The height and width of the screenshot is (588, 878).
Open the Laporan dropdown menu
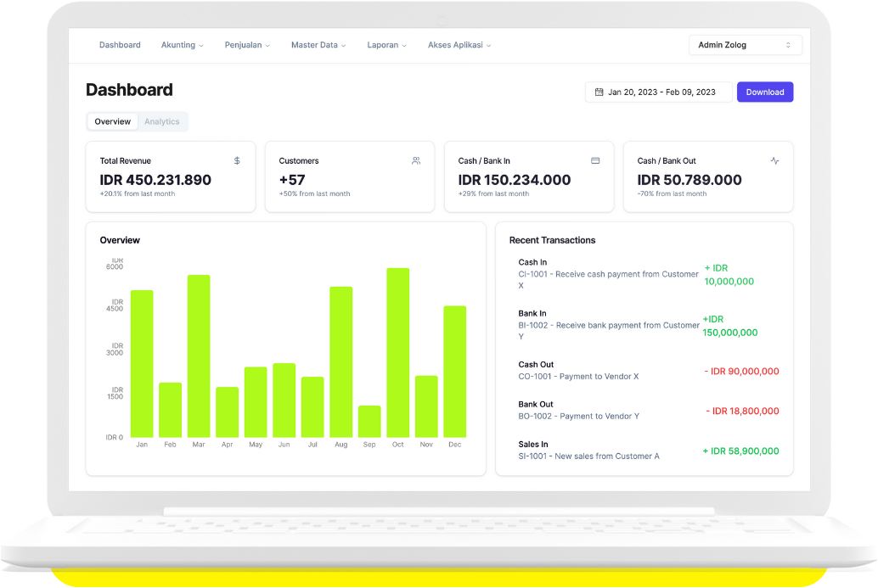386,45
